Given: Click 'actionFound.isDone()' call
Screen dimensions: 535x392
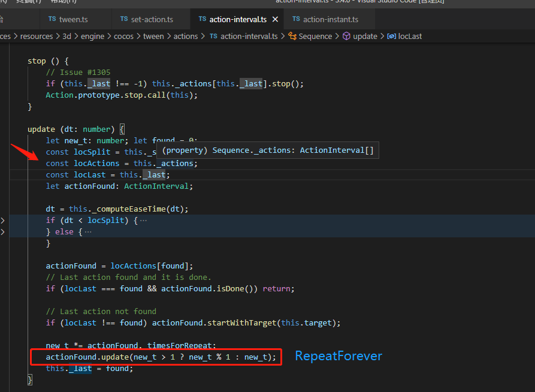Looking at the screenshot, I should pyautogui.click(x=209, y=288).
